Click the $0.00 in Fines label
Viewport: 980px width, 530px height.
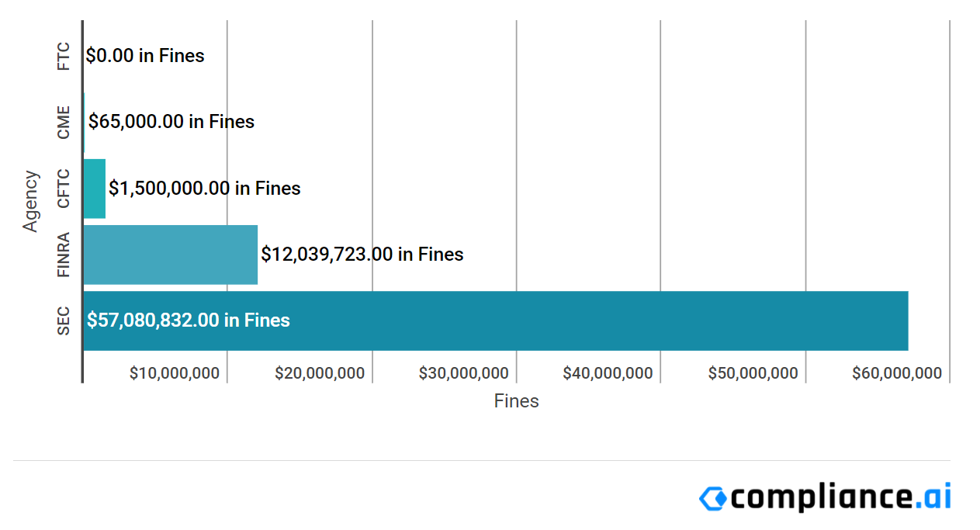[145, 56]
